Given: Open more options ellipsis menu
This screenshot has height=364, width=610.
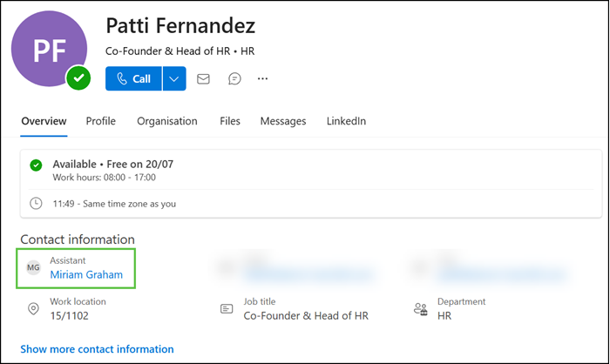Looking at the screenshot, I should (x=262, y=78).
